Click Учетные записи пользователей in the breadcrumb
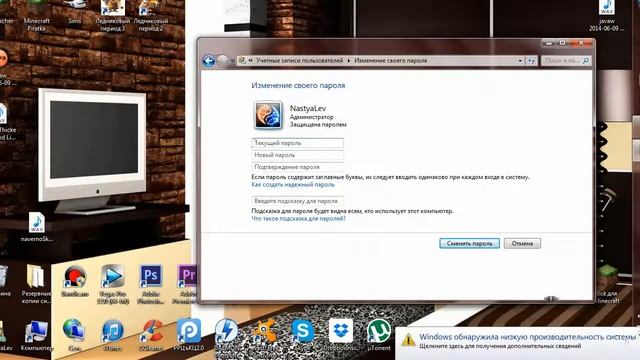640x360 pixels. point(300,60)
